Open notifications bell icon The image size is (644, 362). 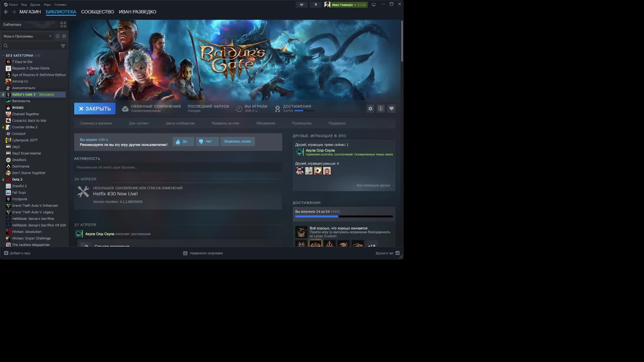316,5
